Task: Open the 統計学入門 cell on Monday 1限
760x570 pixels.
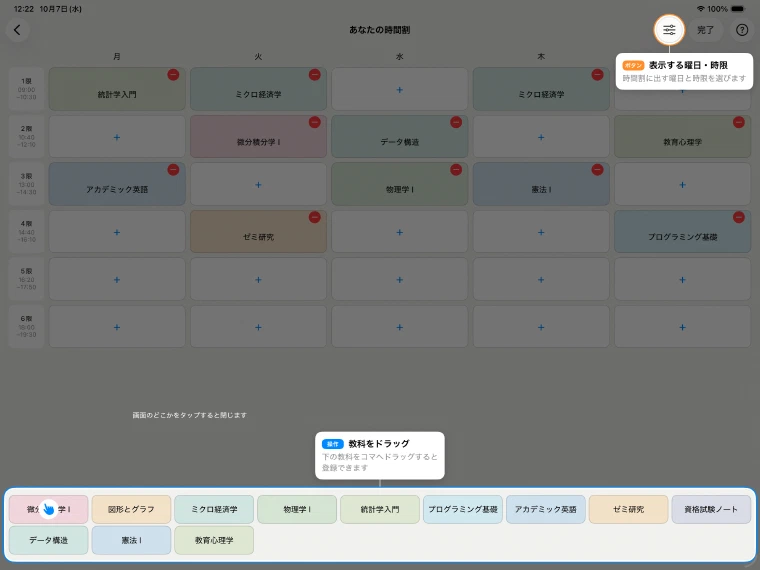Action: coord(117,89)
